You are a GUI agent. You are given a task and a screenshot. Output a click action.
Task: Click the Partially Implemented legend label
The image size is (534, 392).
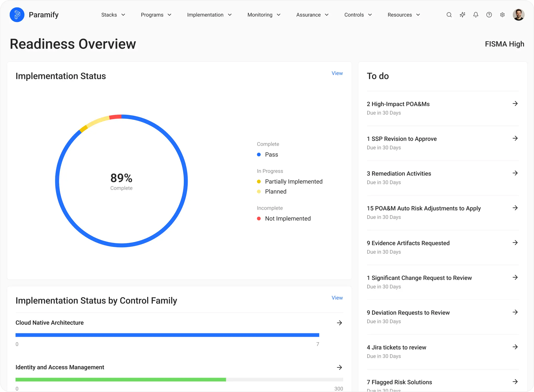pos(294,181)
